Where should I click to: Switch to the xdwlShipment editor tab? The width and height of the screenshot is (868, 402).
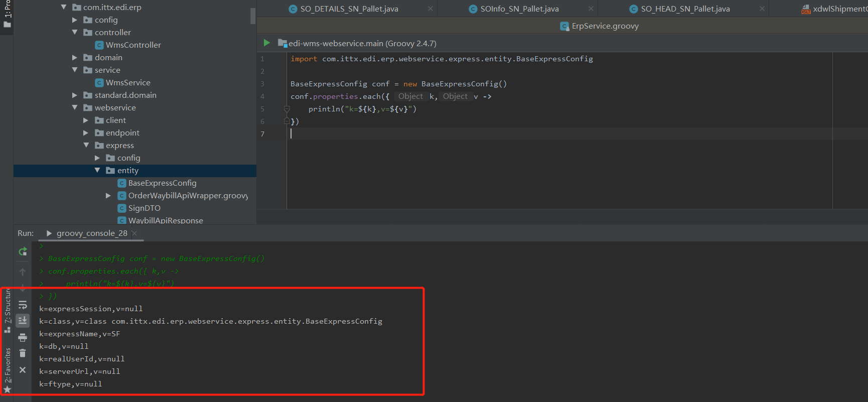pyautogui.click(x=835, y=9)
